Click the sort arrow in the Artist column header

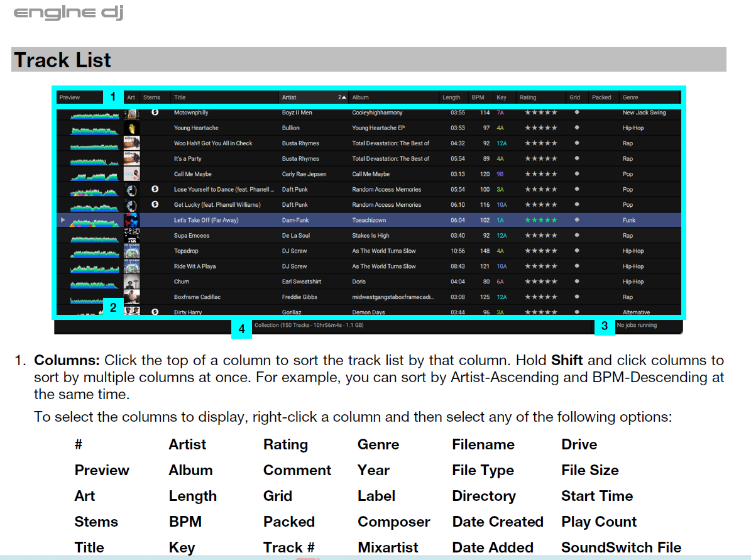click(343, 97)
